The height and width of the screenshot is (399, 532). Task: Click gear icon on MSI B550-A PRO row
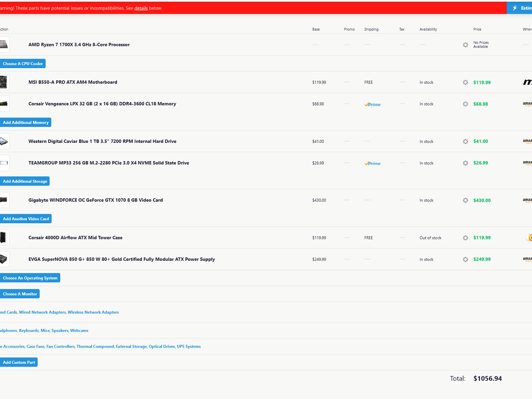coord(465,82)
